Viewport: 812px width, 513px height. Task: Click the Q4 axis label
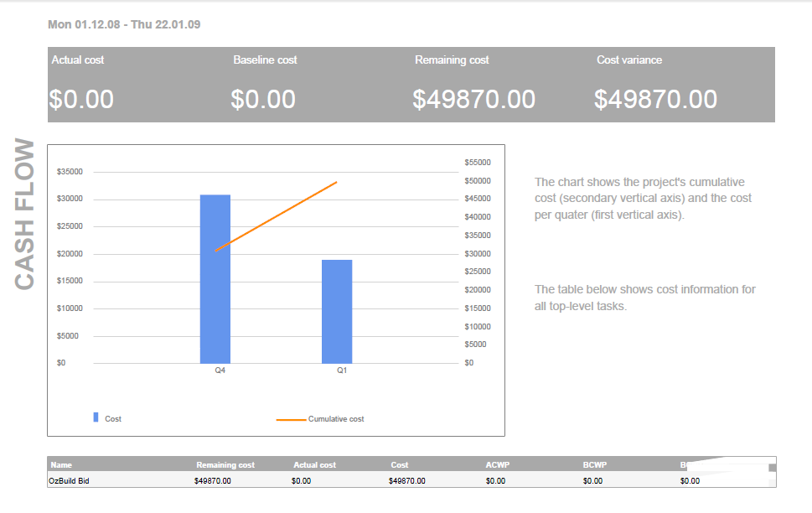click(220, 370)
